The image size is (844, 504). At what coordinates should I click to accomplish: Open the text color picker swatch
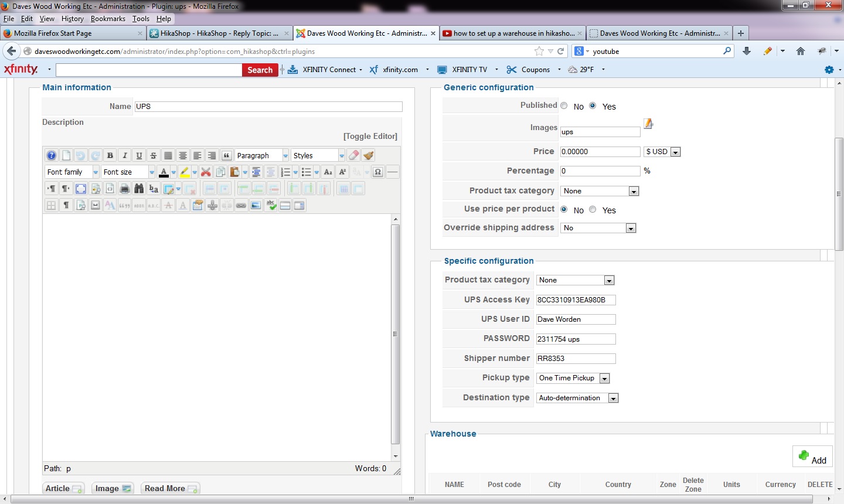164,172
